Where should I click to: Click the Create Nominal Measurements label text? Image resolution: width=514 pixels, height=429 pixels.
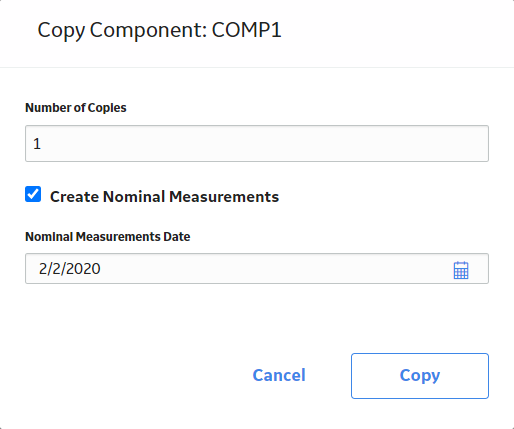click(x=164, y=196)
